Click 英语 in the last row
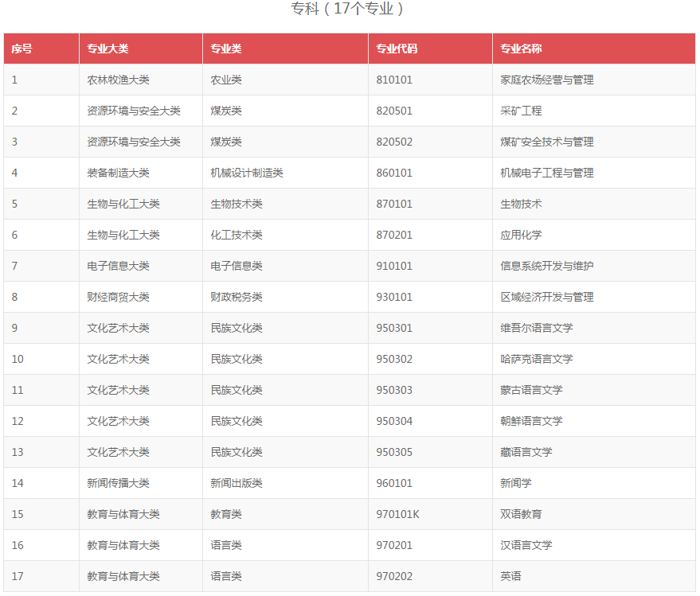Screen dimensions: 700x596 click(505, 576)
